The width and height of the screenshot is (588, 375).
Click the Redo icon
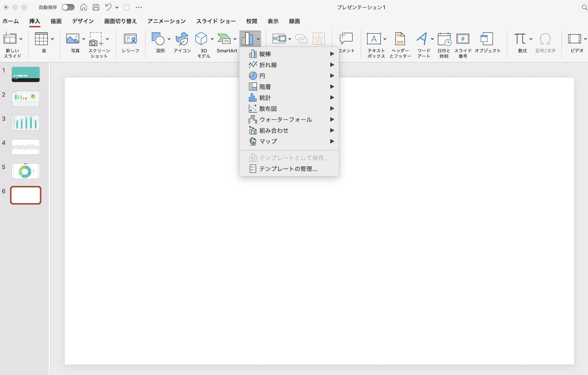126,7
